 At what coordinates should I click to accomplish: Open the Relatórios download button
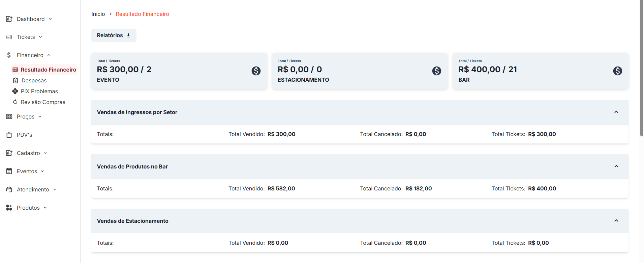click(114, 35)
